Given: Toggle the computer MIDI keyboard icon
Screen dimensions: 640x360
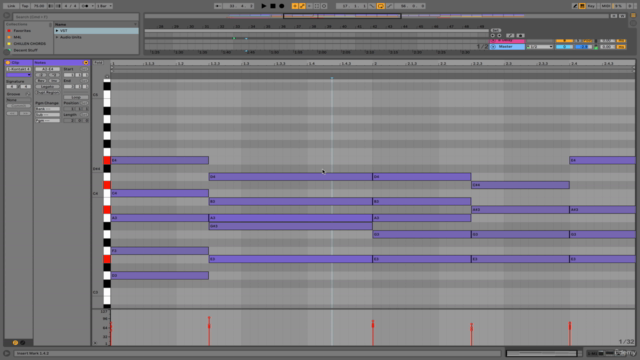Looking at the screenshot, I should tap(582, 6).
